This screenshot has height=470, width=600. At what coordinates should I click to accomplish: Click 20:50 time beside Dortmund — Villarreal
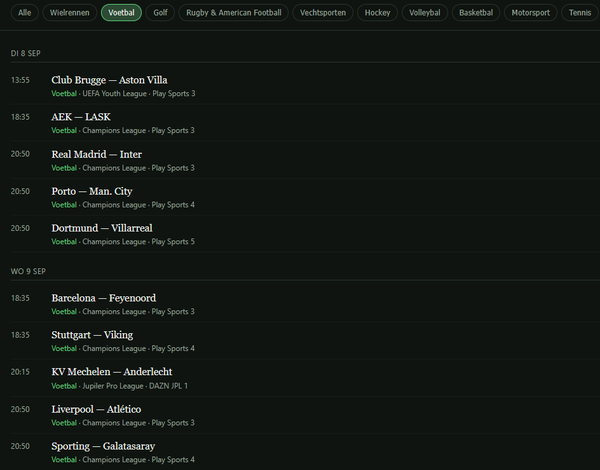(20, 228)
